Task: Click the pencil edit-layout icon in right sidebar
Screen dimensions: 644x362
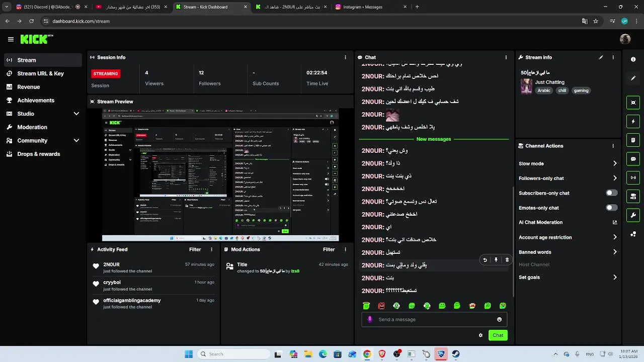Action: pyautogui.click(x=633, y=78)
